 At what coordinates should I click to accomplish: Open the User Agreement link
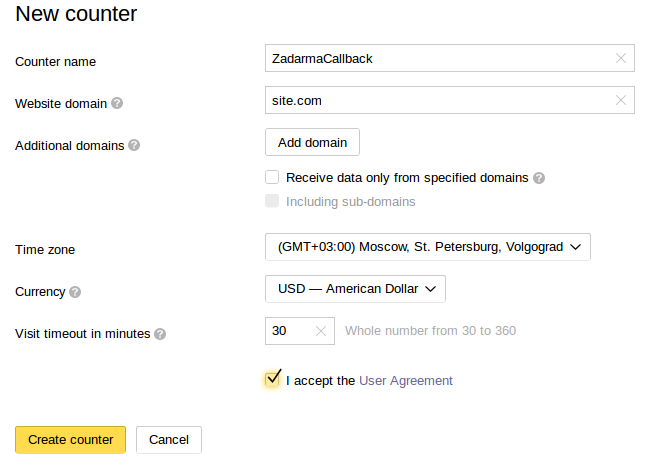pos(405,381)
